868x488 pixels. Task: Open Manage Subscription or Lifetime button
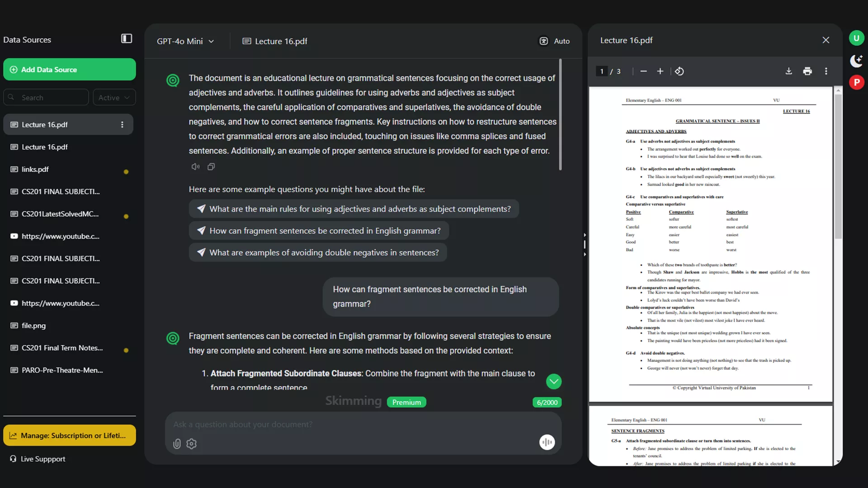click(x=70, y=436)
